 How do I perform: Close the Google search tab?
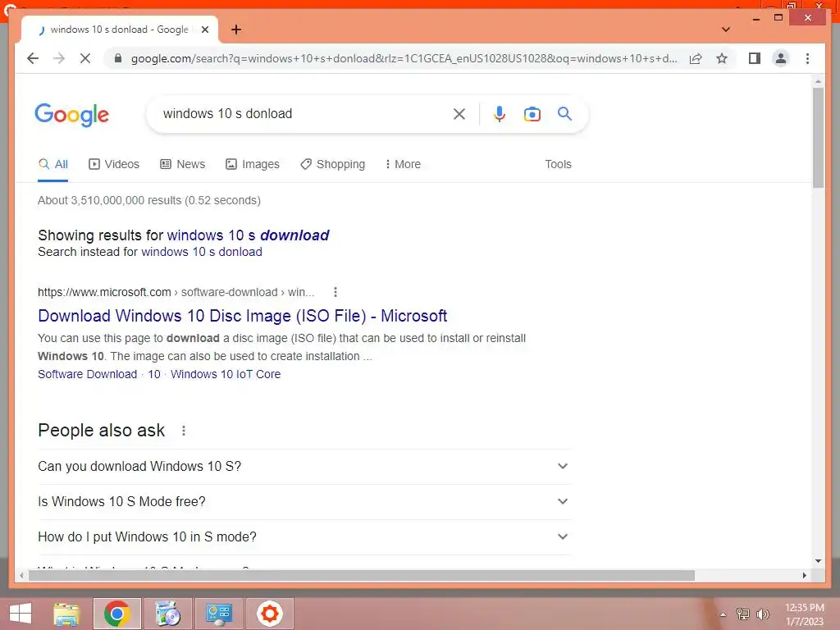(x=204, y=30)
